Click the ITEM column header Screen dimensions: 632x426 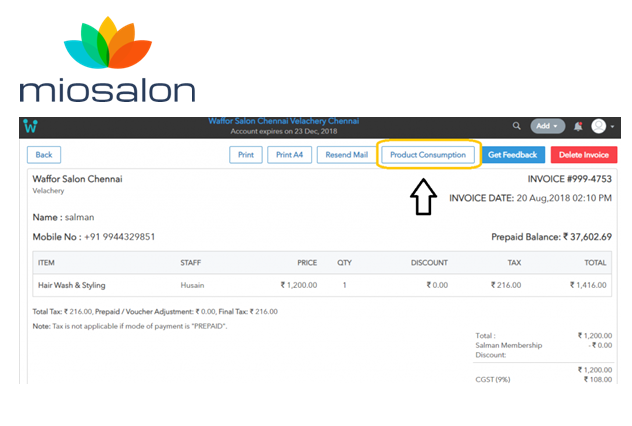click(x=46, y=263)
